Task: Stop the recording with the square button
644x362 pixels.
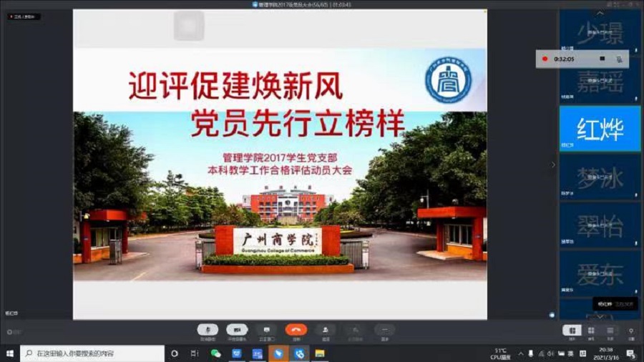Action: (x=602, y=59)
